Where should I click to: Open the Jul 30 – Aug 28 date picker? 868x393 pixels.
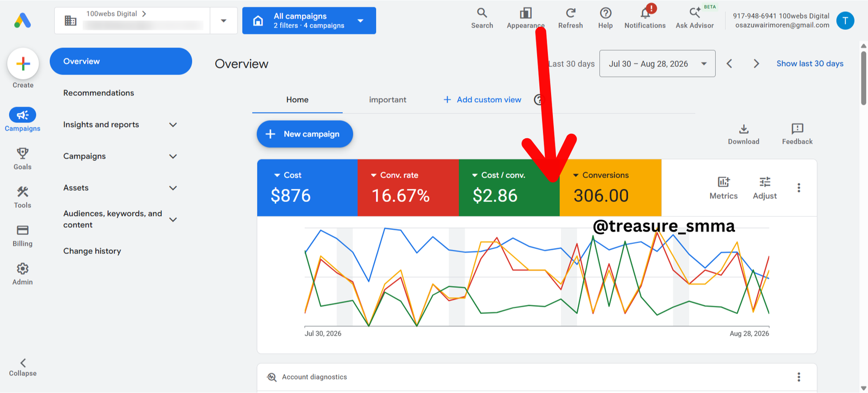[x=658, y=63]
